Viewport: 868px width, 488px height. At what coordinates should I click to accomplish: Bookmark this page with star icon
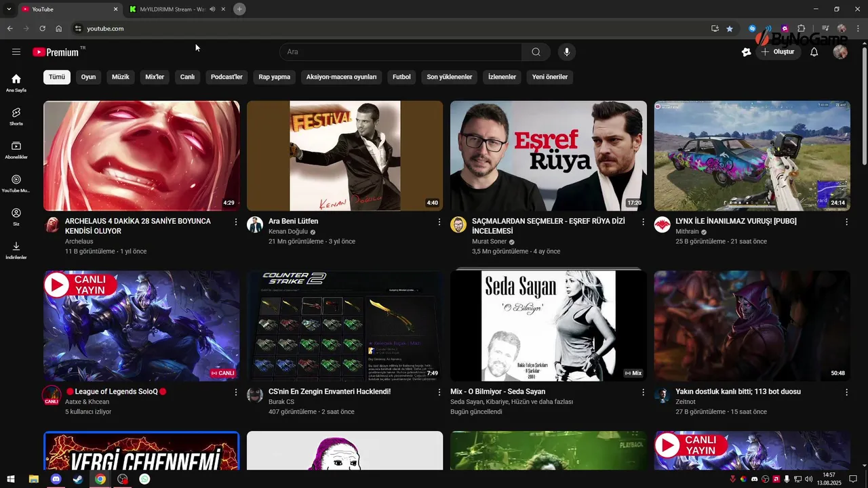(730, 28)
